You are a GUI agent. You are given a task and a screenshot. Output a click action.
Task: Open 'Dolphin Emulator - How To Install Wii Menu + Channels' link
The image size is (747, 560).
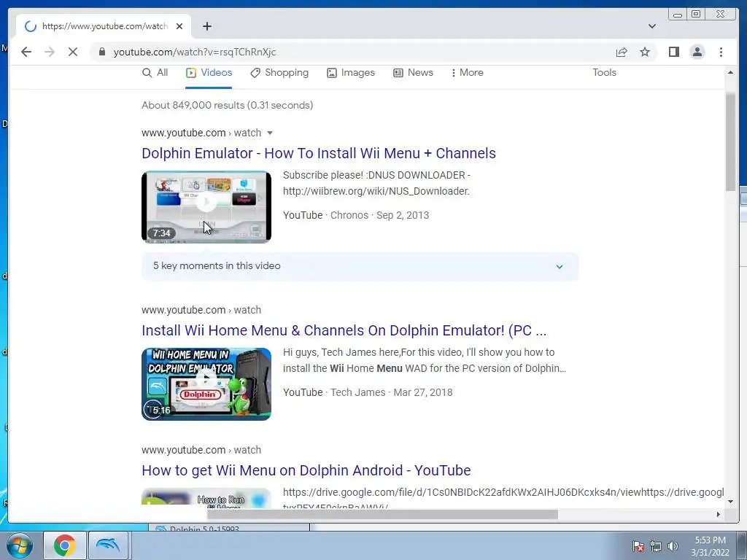coord(319,153)
